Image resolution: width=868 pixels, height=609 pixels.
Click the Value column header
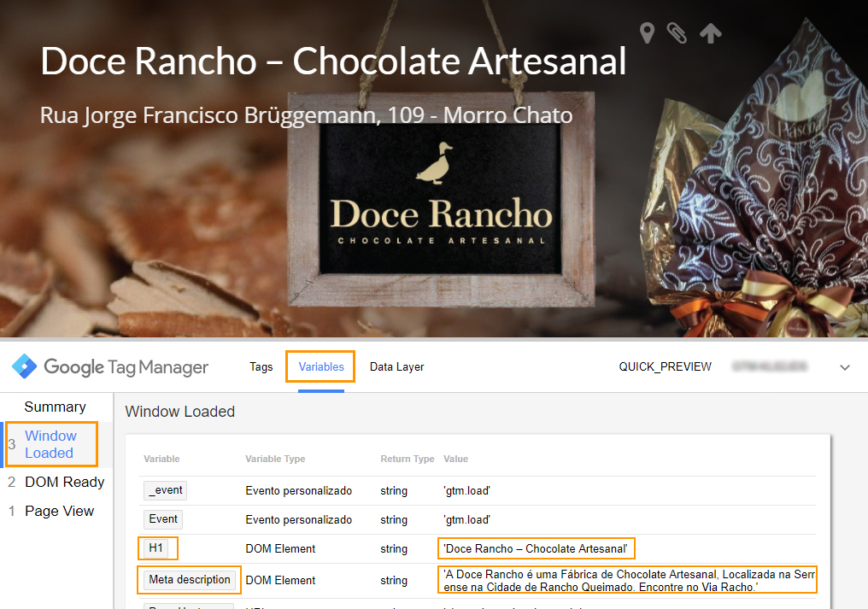tap(455, 459)
